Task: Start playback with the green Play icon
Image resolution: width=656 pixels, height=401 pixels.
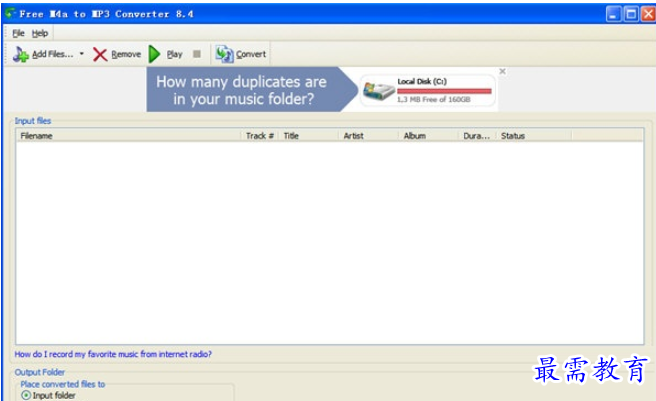Action: (x=154, y=54)
